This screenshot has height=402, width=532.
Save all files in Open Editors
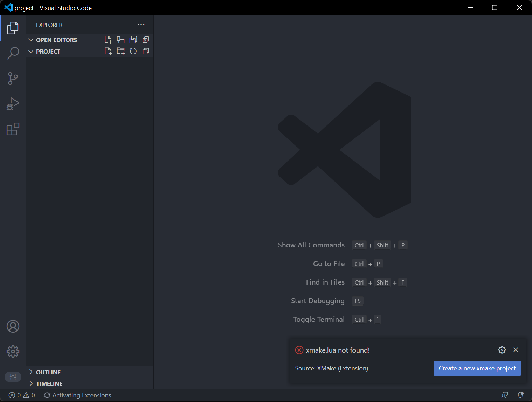click(x=133, y=40)
